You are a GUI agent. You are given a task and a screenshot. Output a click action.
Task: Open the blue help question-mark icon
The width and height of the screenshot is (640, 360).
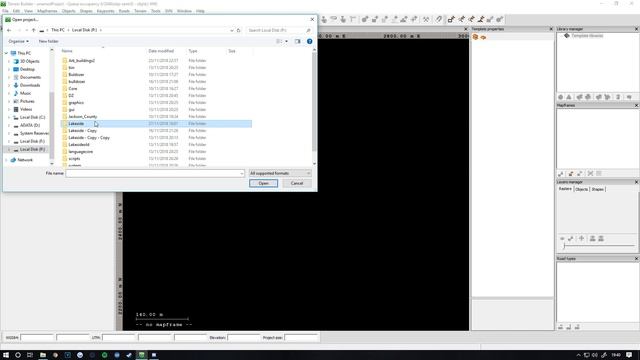click(x=309, y=41)
